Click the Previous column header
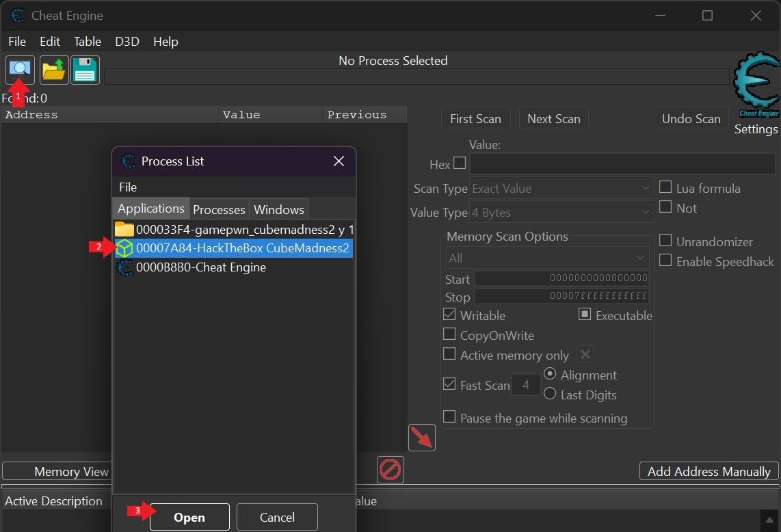The height and width of the screenshot is (532, 781). coord(365,115)
